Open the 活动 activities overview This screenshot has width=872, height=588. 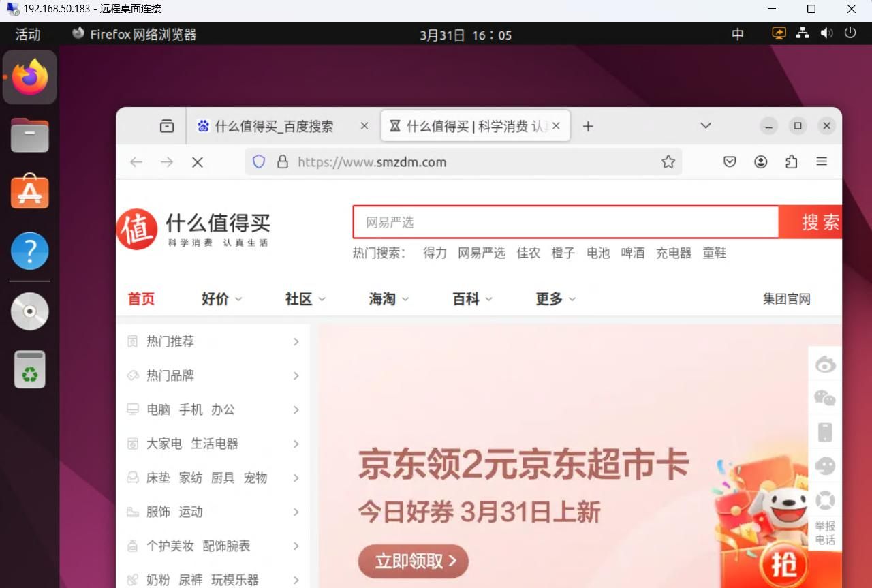coord(28,34)
